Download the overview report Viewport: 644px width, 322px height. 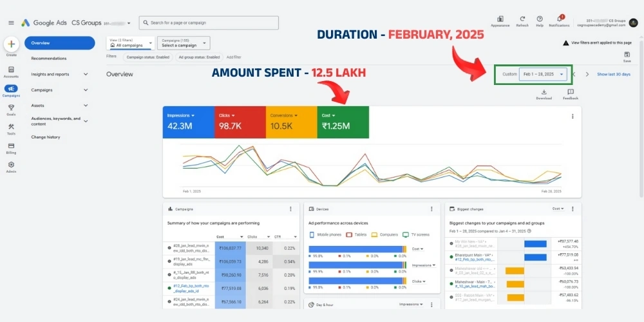[x=544, y=93]
